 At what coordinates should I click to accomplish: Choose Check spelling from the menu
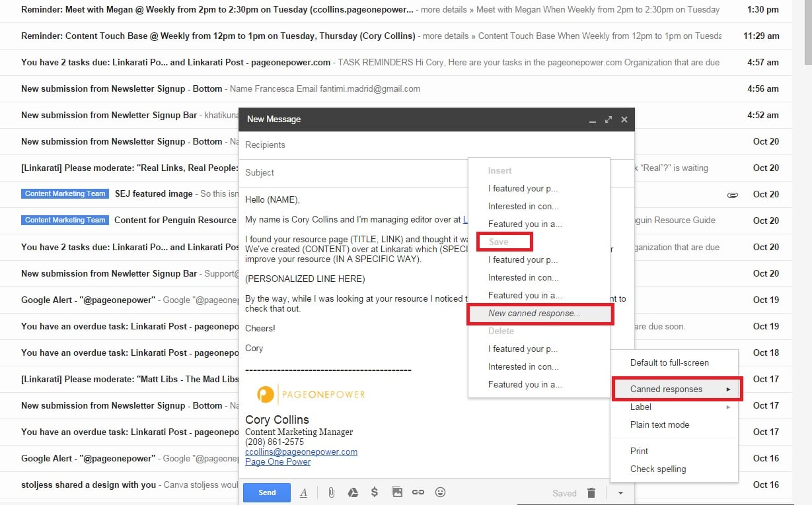pyautogui.click(x=657, y=469)
